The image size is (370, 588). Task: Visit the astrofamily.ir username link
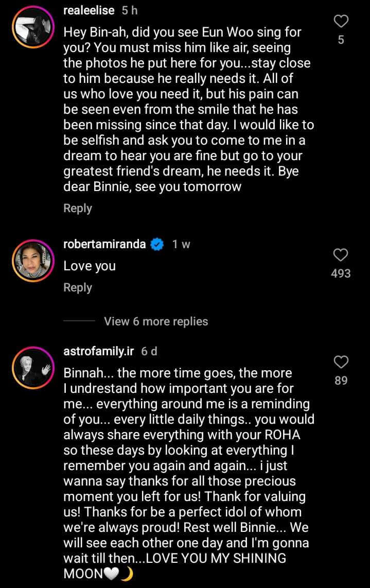[98, 352]
